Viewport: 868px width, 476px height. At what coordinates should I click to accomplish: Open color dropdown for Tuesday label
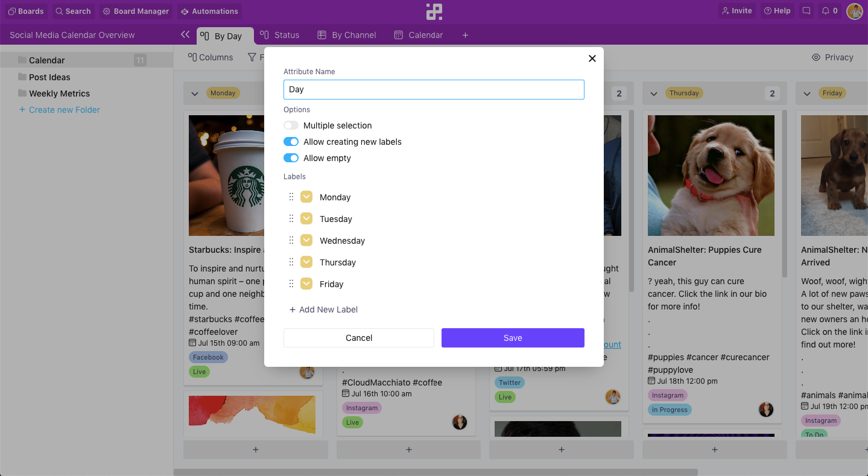[x=306, y=219]
